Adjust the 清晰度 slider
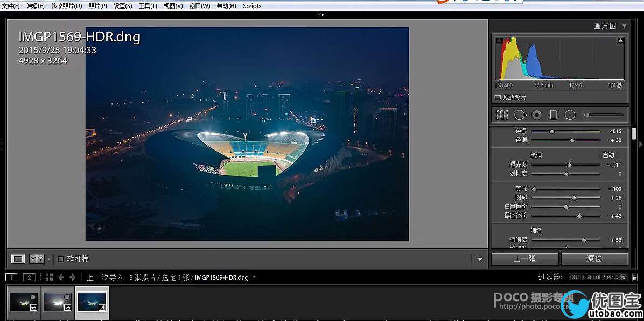 (x=583, y=240)
